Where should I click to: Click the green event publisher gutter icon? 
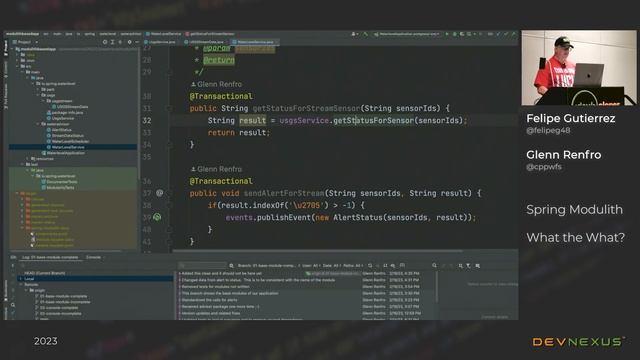coord(157,217)
